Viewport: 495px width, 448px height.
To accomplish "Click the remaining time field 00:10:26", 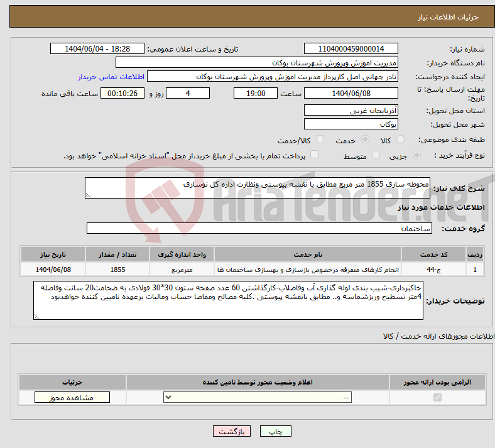I will click(122, 93).
